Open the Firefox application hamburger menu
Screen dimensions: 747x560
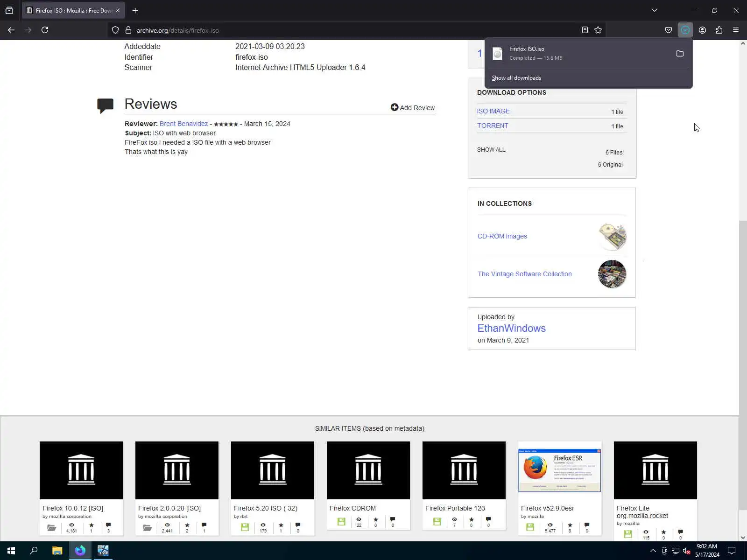tap(736, 30)
